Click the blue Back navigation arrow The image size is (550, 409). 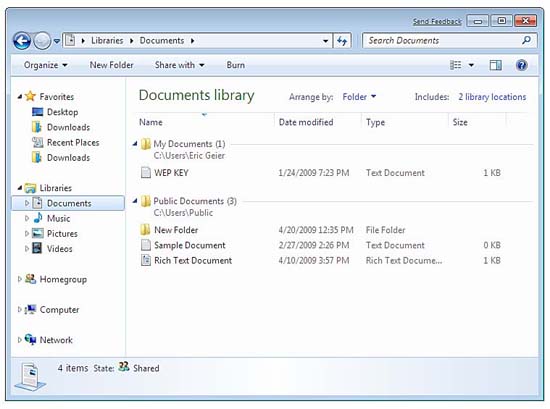[22, 41]
